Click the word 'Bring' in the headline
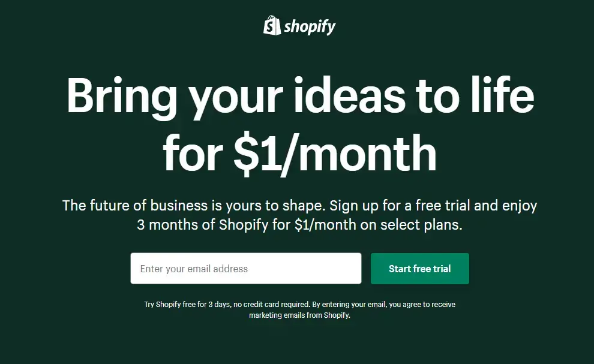 point(122,97)
